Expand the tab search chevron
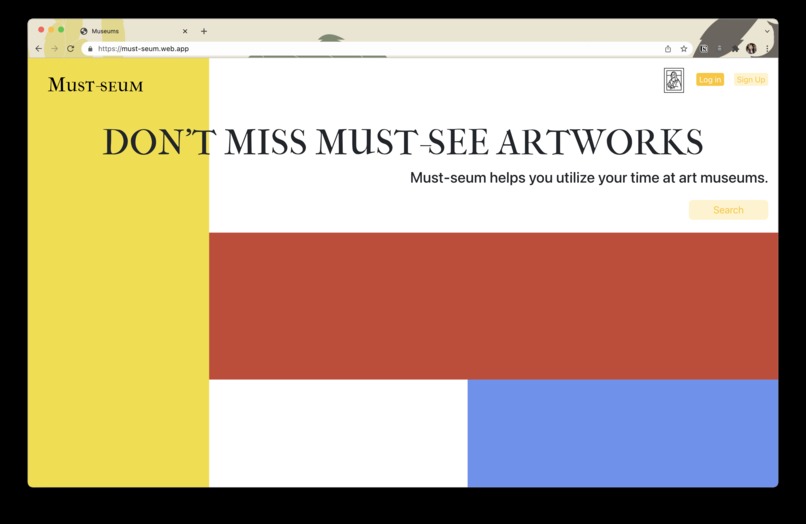Viewport: 806px width, 524px height. point(767,31)
